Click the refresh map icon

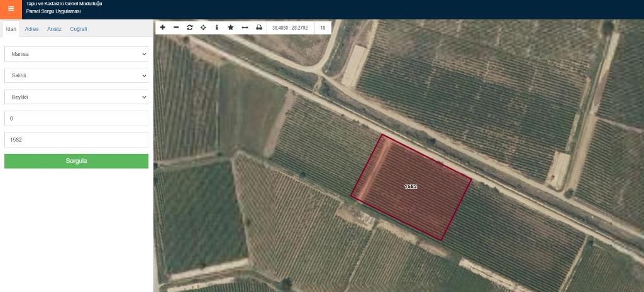(189, 28)
